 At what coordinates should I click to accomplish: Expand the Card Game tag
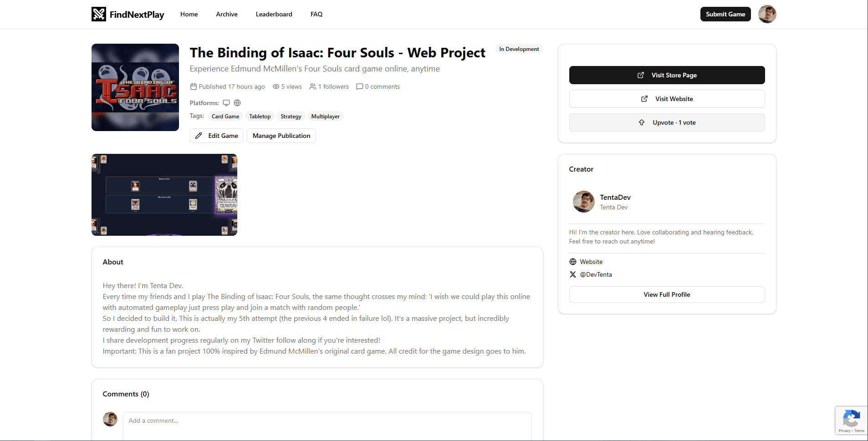click(x=225, y=116)
